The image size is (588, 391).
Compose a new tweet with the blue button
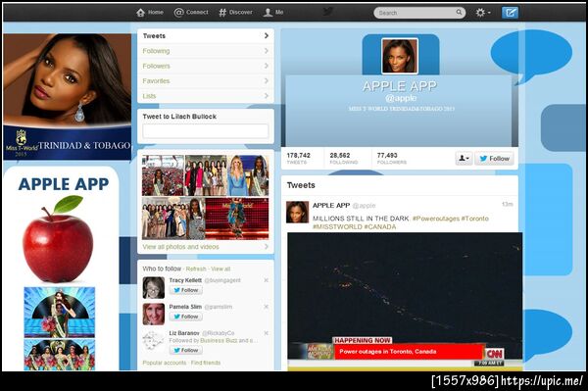point(510,13)
